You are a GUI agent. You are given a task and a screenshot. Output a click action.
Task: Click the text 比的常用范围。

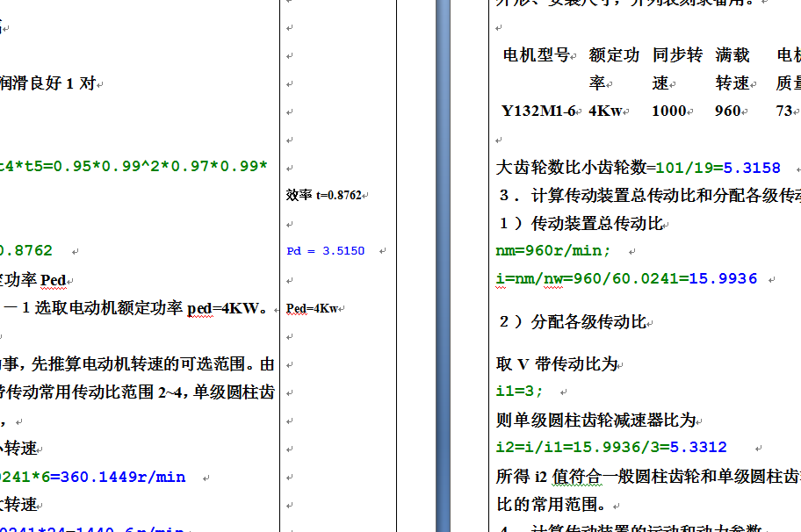click(553, 505)
